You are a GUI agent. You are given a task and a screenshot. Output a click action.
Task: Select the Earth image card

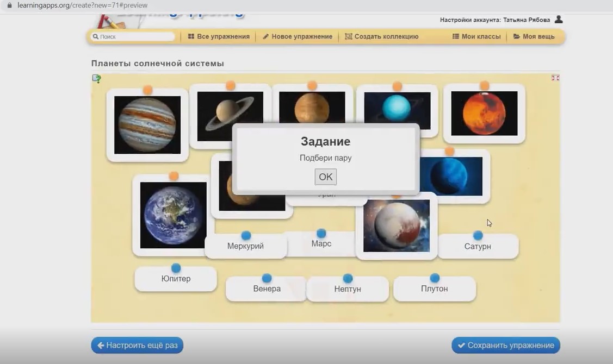173,215
